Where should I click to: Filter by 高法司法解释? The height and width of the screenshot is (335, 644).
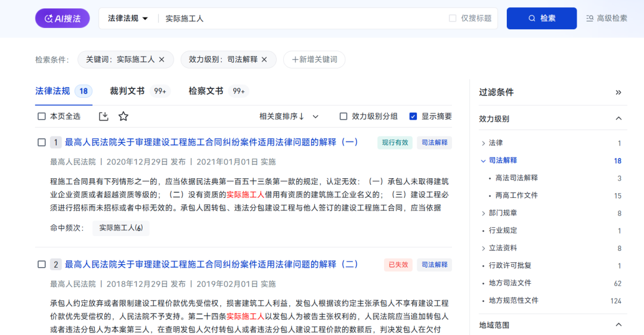pos(516,178)
